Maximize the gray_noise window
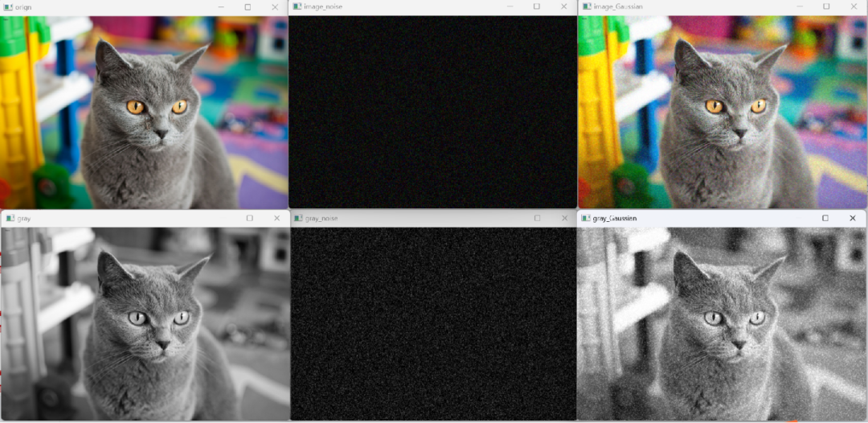 click(538, 218)
